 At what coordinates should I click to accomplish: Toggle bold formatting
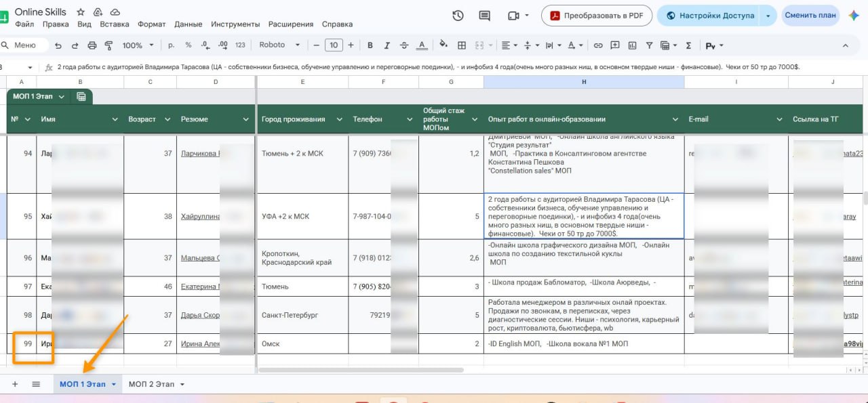(x=370, y=45)
